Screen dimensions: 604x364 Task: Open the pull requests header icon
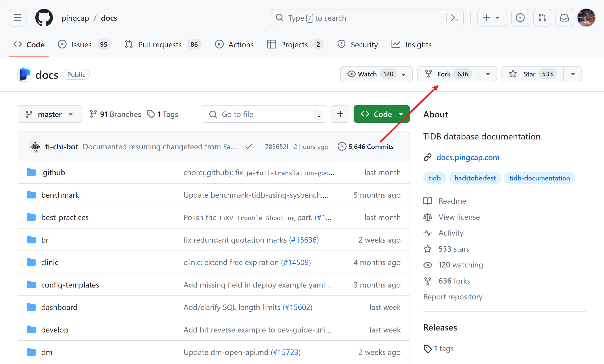(x=542, y=18)
